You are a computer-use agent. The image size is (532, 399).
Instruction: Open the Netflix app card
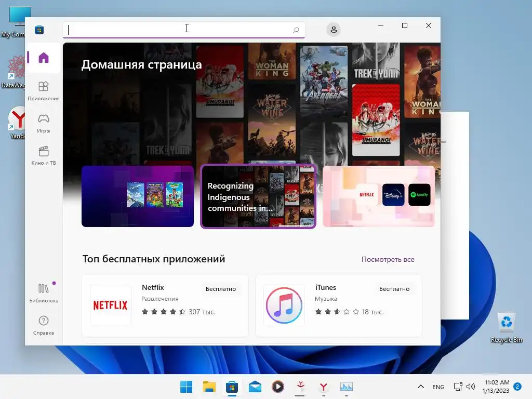pyautogui.click(x=165, y=305)
